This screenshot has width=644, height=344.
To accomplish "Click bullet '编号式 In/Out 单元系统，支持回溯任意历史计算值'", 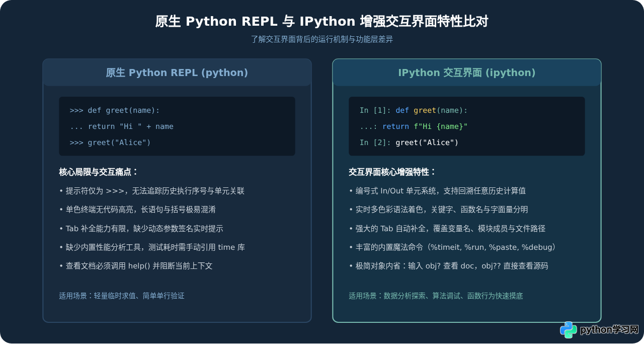I will point(437,191).
